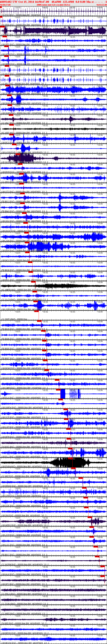107x644 pixels.
Task: Click the RMS noise scaling note
Action: click(53, 5)
